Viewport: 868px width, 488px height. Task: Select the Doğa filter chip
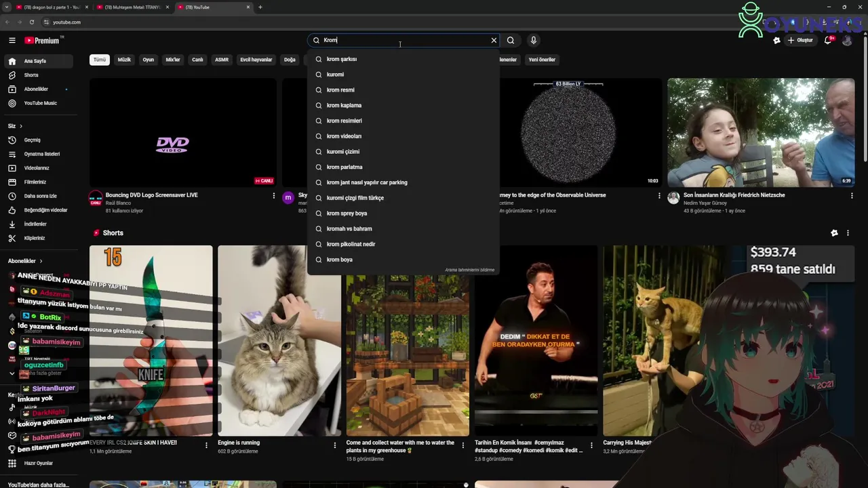(x=290, y=60)
